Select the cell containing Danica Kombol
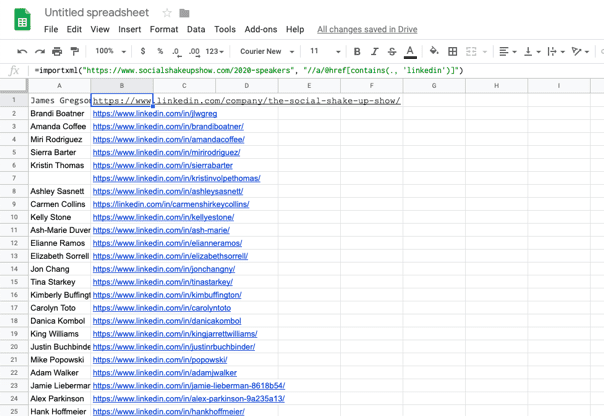Image resolution: width=604 pixels, height=416 pixels. click(59, 321)
